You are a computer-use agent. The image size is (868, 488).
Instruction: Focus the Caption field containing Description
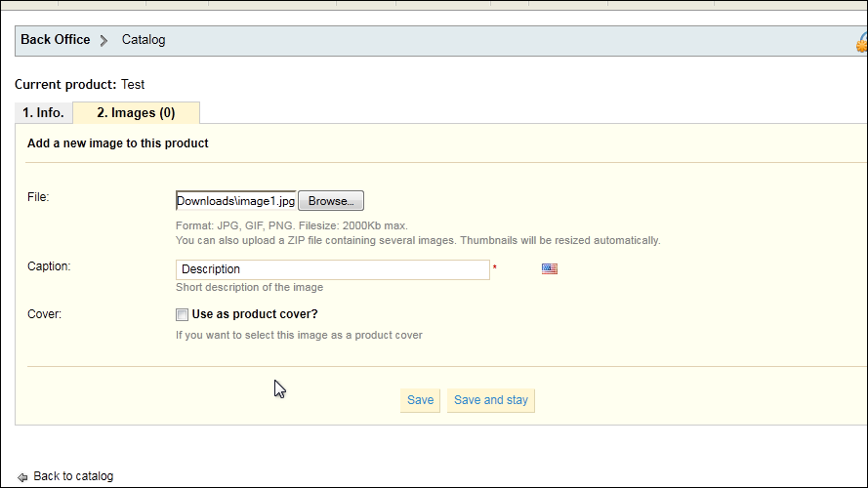(333, 269)
